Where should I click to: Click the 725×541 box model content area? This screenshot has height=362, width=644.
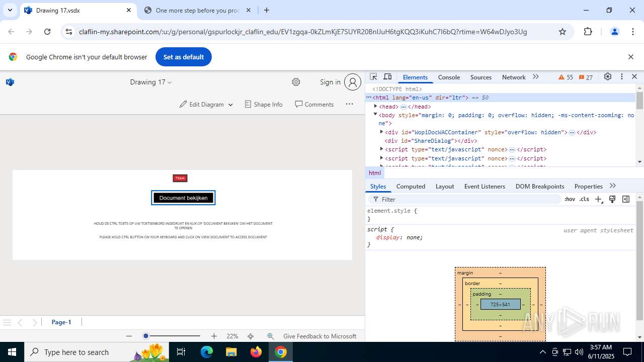(x=500, y=304)
